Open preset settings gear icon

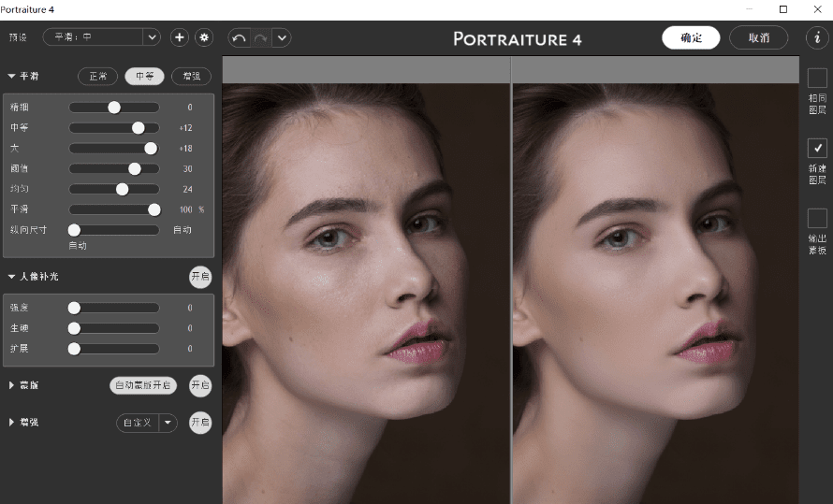pyautogui.click(x=204, y=37)
